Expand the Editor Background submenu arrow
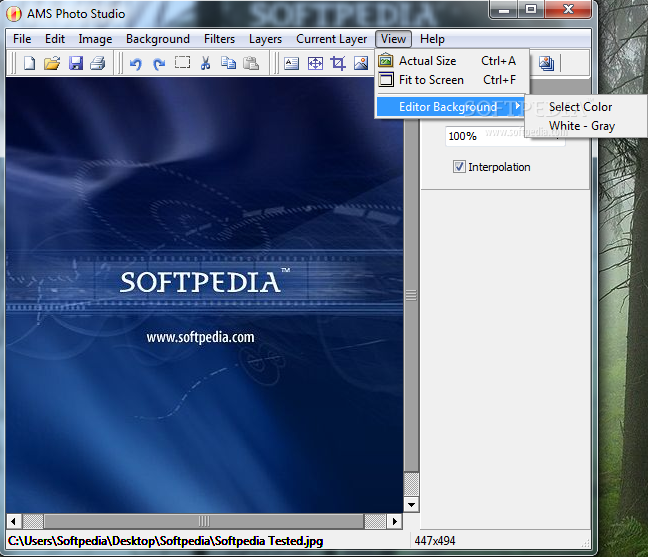 [x=517, y=106]
